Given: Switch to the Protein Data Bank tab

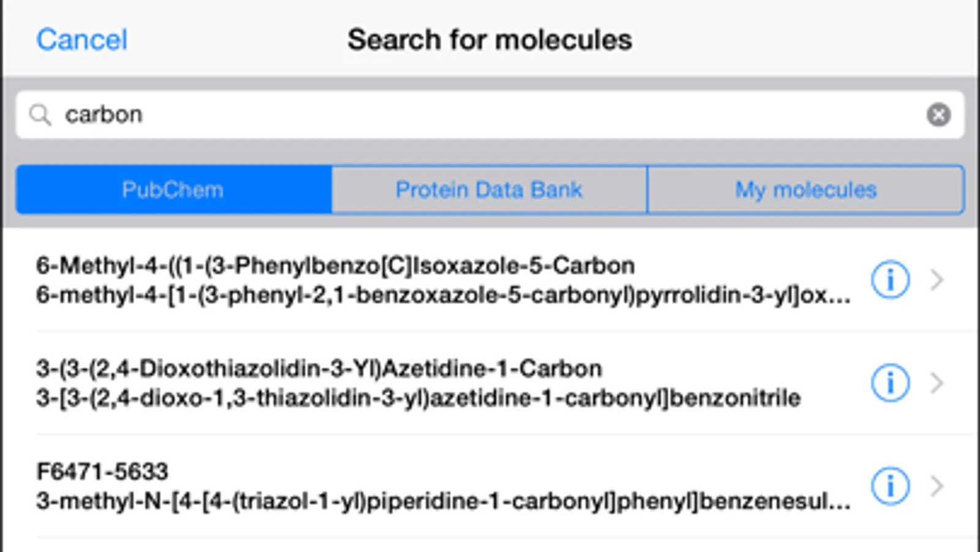Looking at the screenshot, I should [x=489, y=190].
